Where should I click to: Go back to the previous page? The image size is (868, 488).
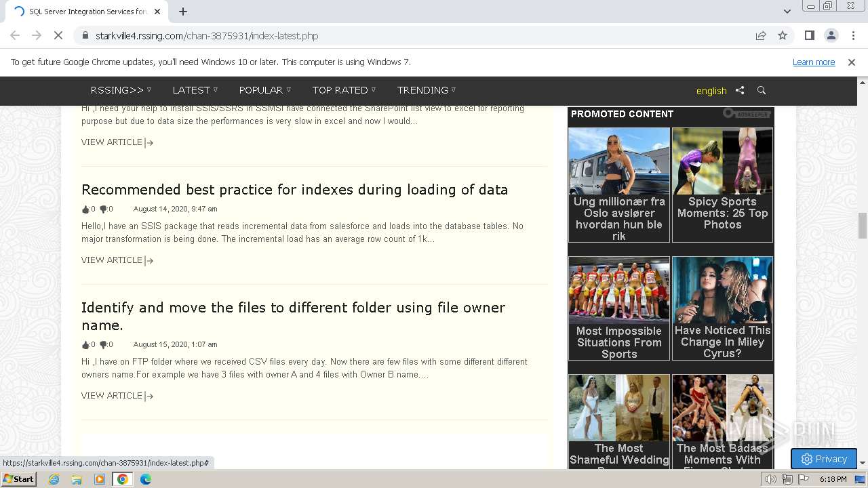point(15,35)
